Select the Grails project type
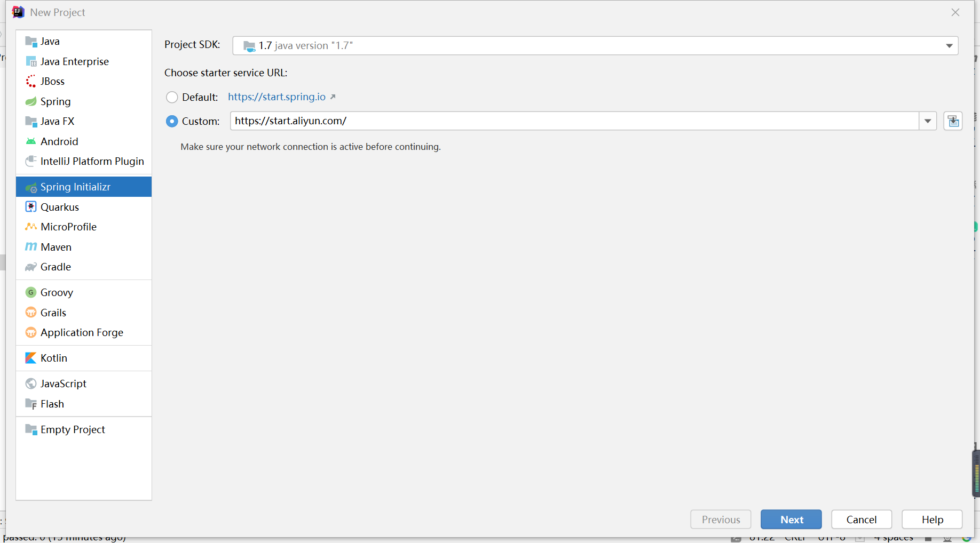Screen dimensions: 980x543 tap(53, 313)
